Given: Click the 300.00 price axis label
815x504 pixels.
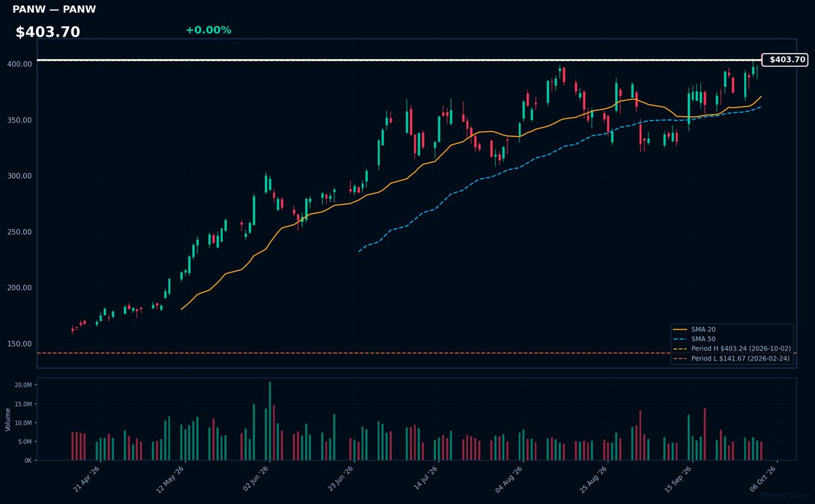Looking at the screenshot, I should pyautogui.click(x=20, y=176).
